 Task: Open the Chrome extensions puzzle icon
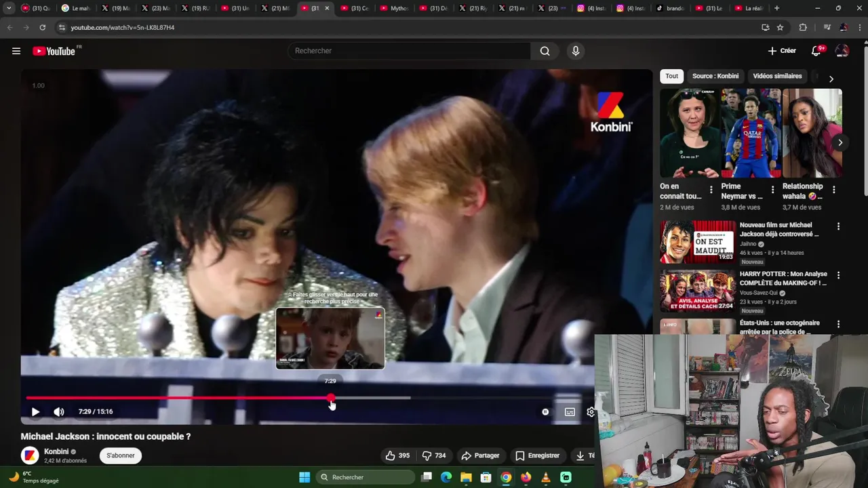pos(803,27)
